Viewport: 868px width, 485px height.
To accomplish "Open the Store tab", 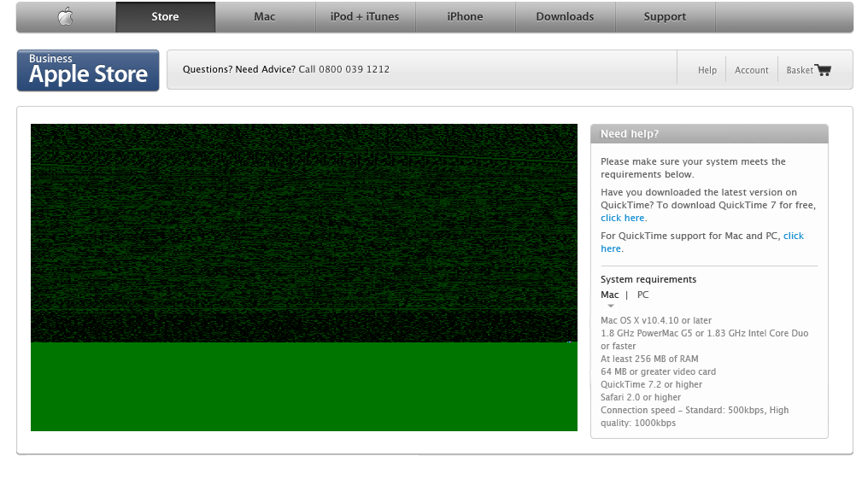I will click(x=165, y=17).
